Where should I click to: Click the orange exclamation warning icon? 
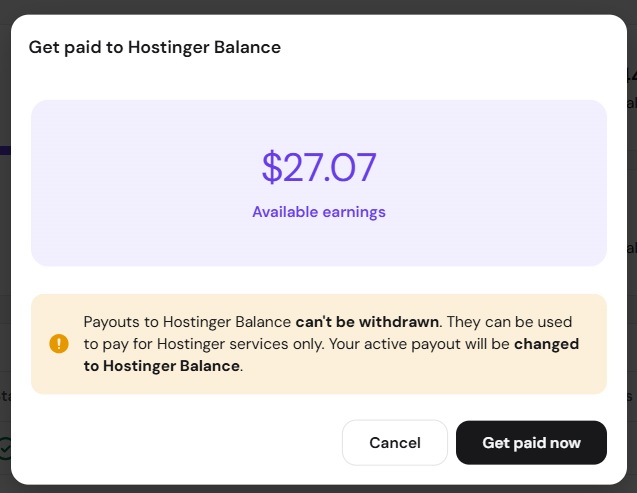59,344
